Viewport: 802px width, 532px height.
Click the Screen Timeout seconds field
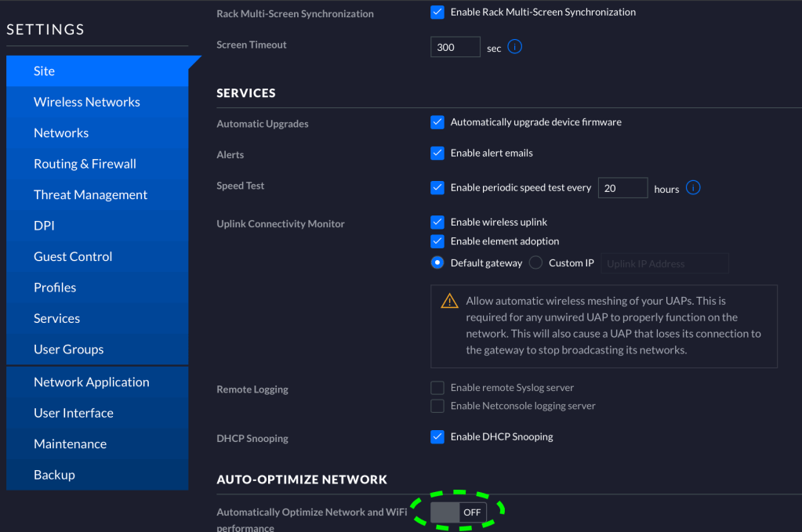tap(455, 47)
